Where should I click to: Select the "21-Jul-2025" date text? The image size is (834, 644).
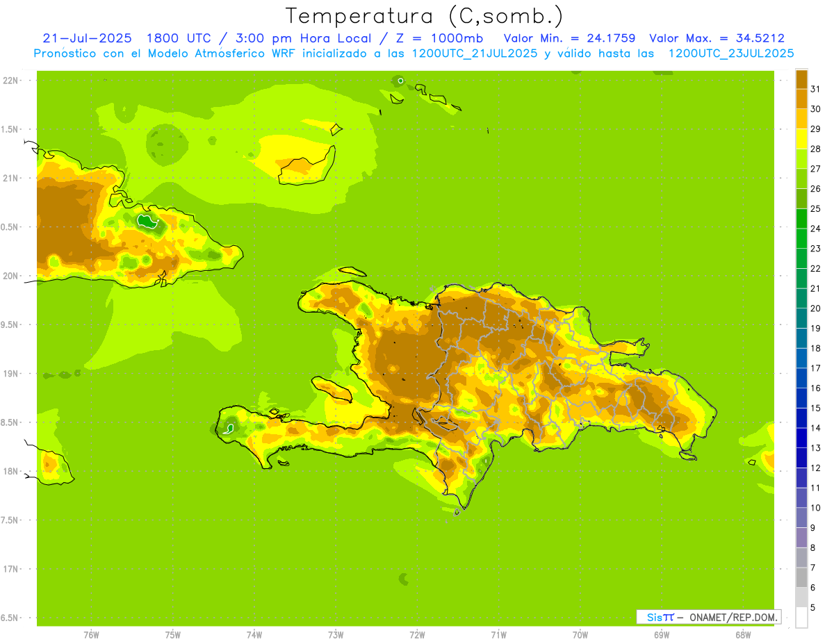pos(87,38)
